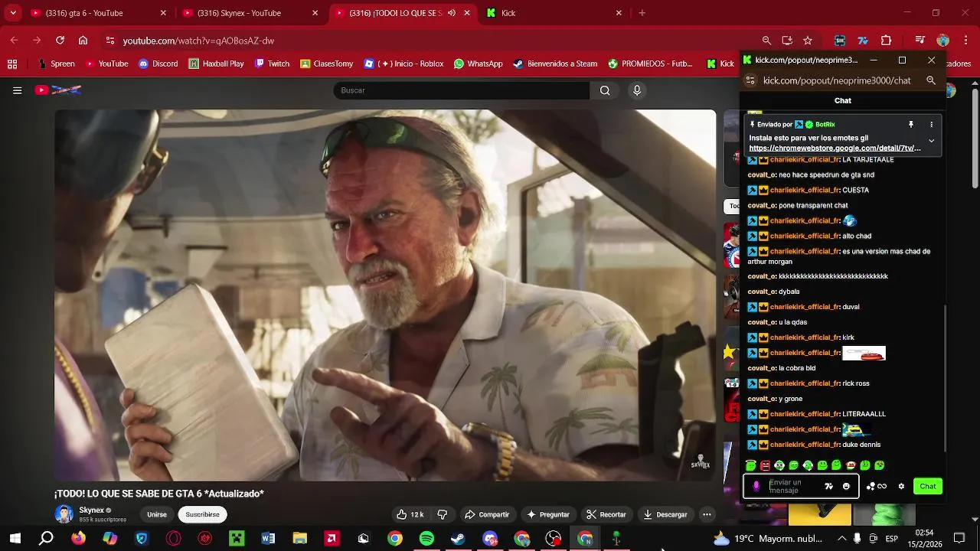Bookmark this page with the star icon

[808, 41]
